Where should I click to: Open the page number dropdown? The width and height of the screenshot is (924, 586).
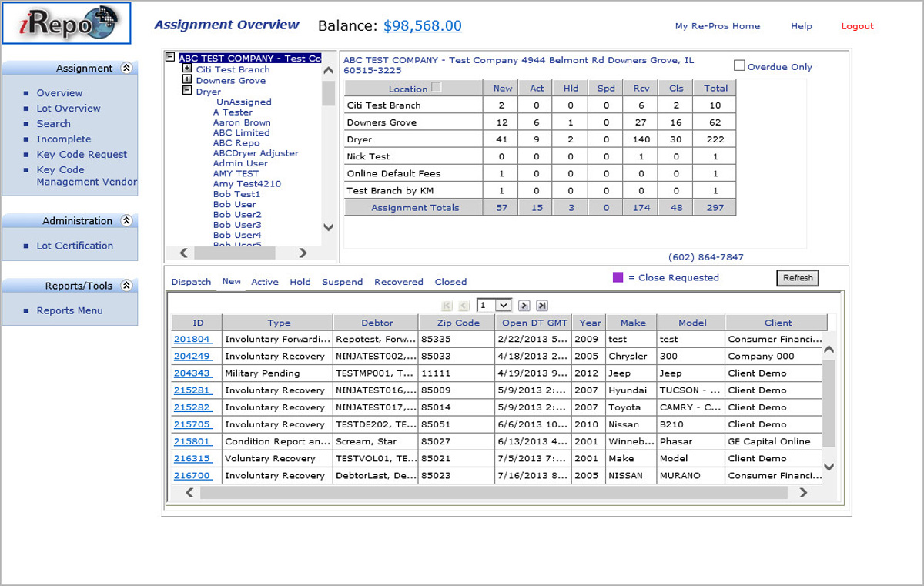[x=503, y=306]
